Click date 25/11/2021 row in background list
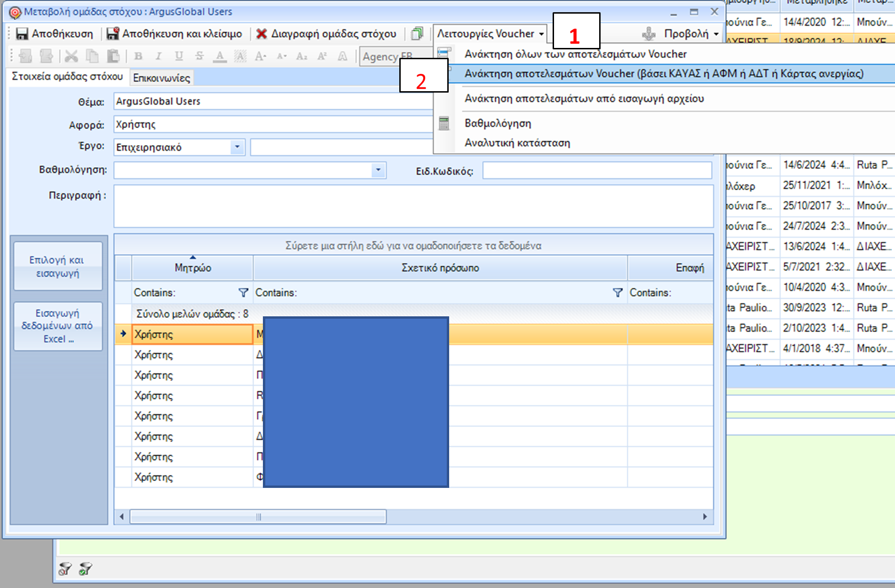The width and height of the screenshot is (895, 588). [816, 186]
